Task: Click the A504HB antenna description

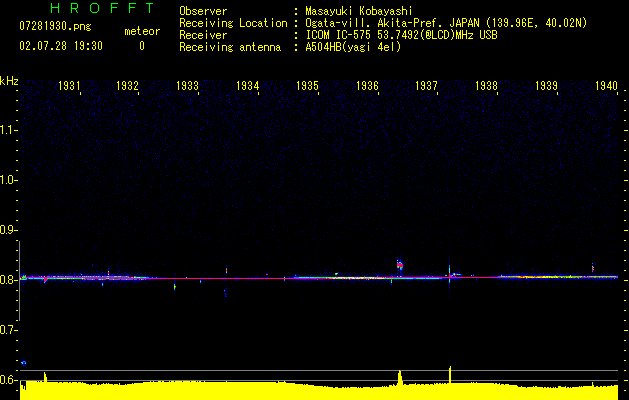Action: point(353,47)
